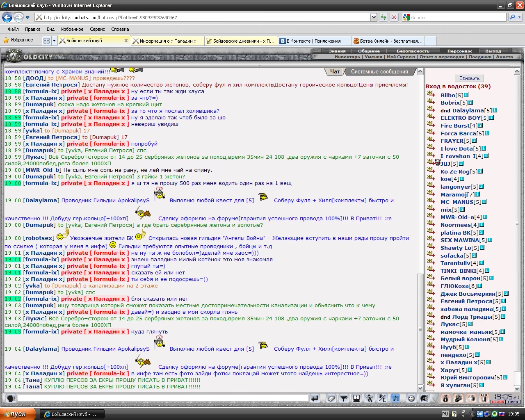Viewport: 525px width, 420px height.
Task: Click private message arrow icon beside FRAYER
Action: 431,140
